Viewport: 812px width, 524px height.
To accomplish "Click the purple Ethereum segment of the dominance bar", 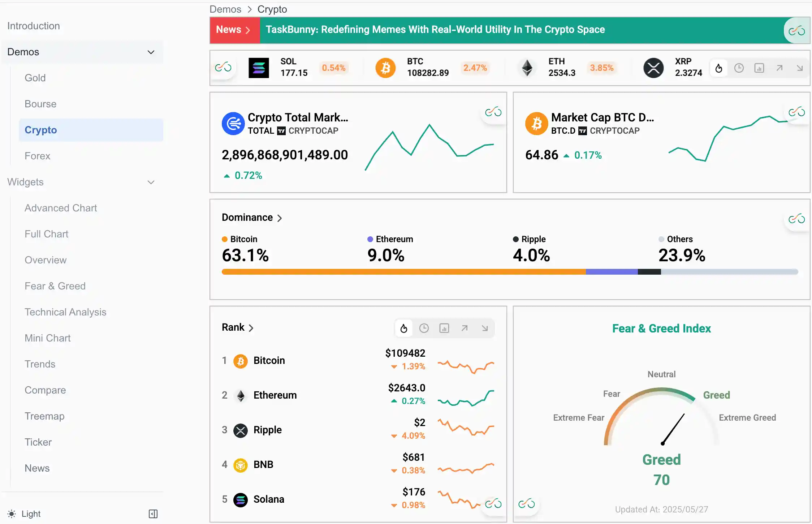I will click(x=611, y=272).
